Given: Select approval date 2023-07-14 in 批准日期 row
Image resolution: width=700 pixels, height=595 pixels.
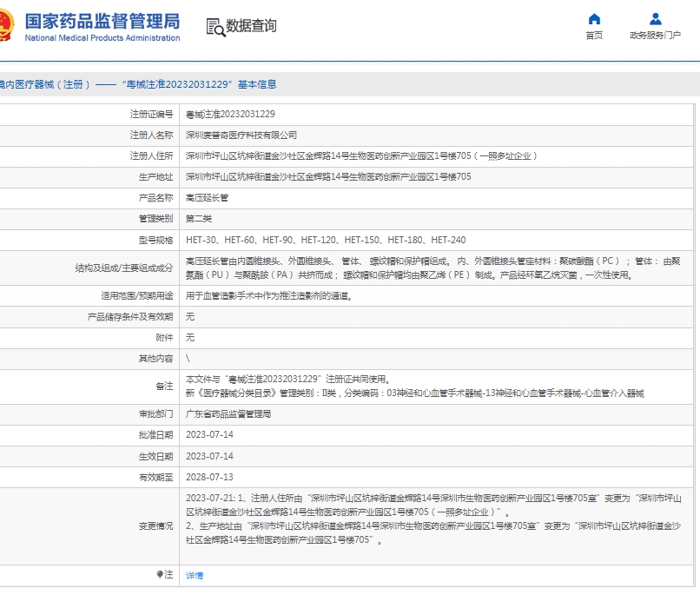Looking at the screenshot, I should pyautogui.click(x=209, y=435).
